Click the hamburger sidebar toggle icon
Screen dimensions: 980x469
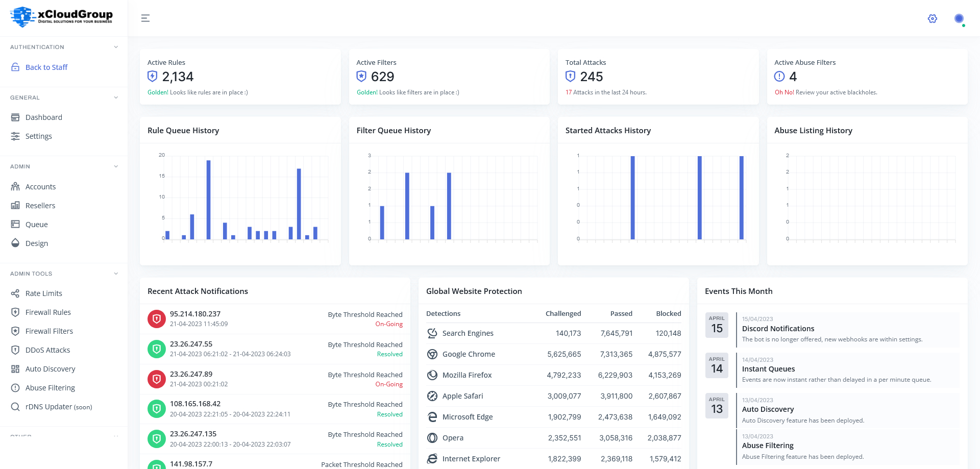click(x=145, y=18)
